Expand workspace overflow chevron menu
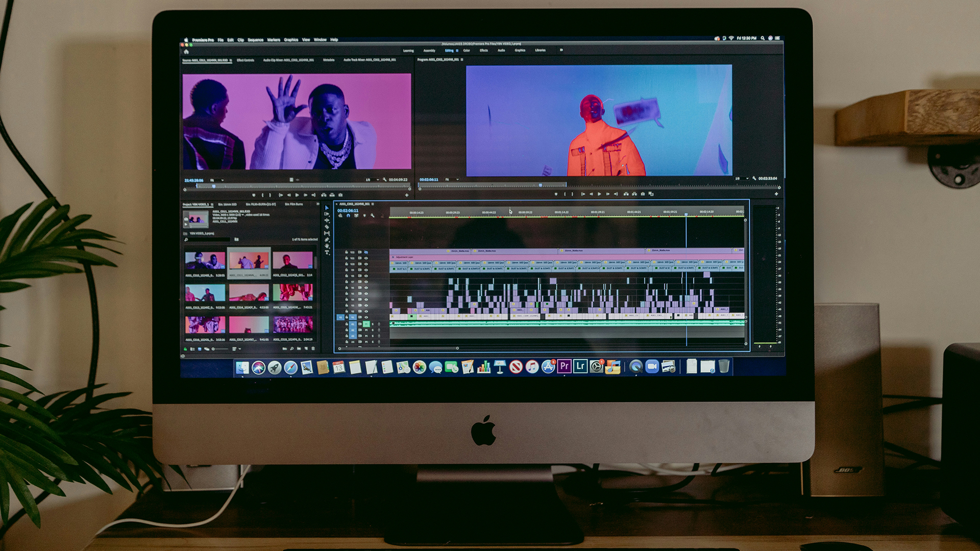 tap(561, 50)
